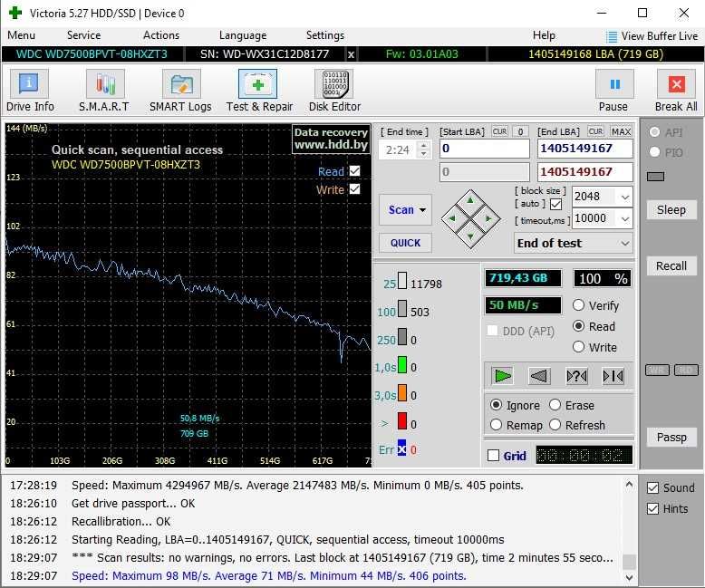Image resolution: width=705 pixels, height=588 pixels.
Task: Select the Erase radio option
Action: 555,405
